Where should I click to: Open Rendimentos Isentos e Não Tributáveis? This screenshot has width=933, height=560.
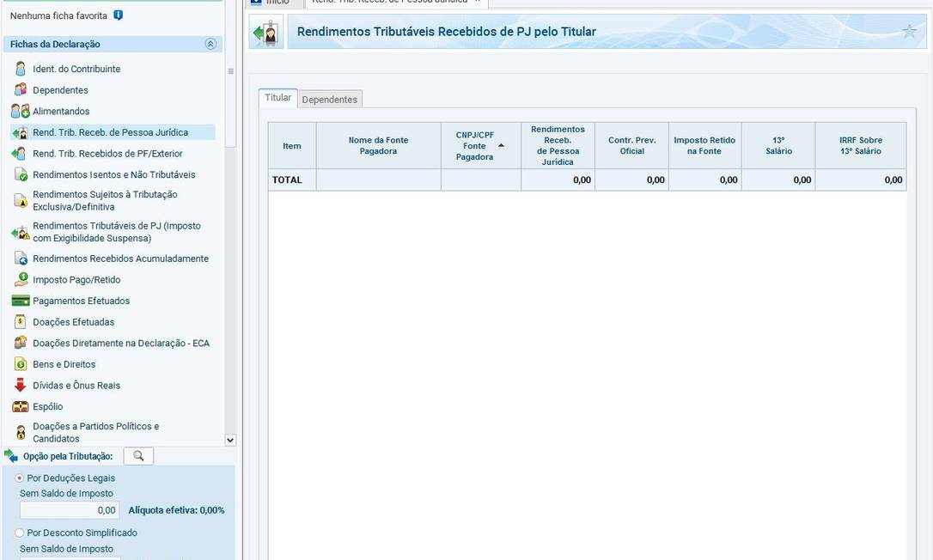pyautogui.click(x=113, y=174)
